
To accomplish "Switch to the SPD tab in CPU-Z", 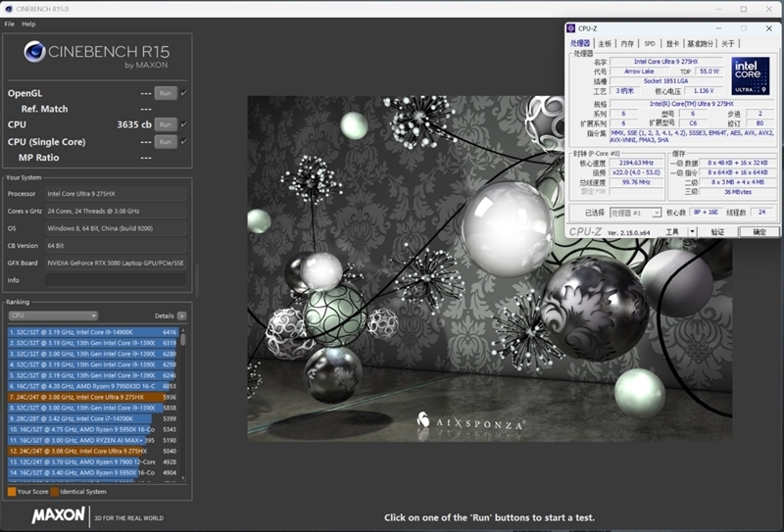I will [x=650, y=43].
